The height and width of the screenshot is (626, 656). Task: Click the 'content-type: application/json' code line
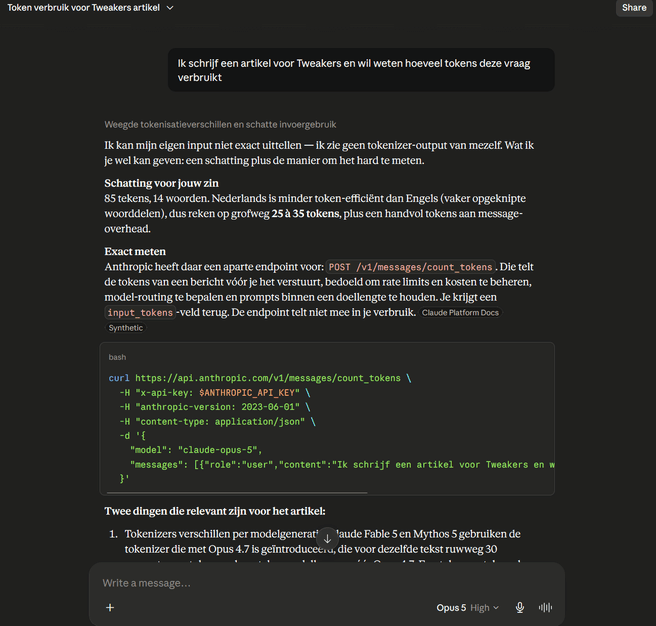coord(217,421)
